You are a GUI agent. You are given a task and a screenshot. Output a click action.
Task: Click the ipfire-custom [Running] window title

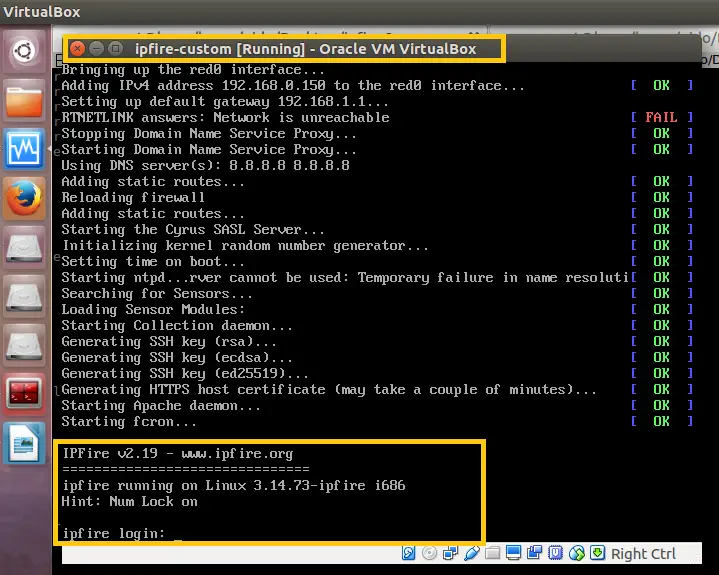[305, 49]
